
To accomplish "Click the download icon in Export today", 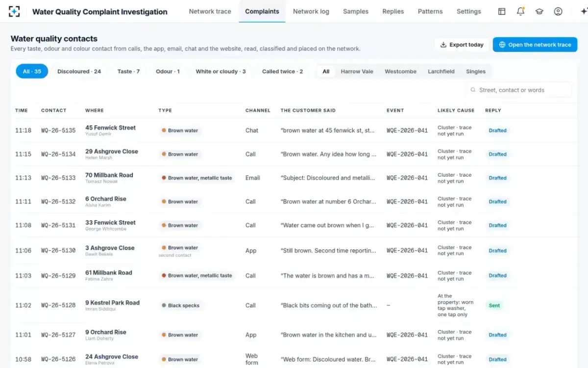I will [443, 45].
